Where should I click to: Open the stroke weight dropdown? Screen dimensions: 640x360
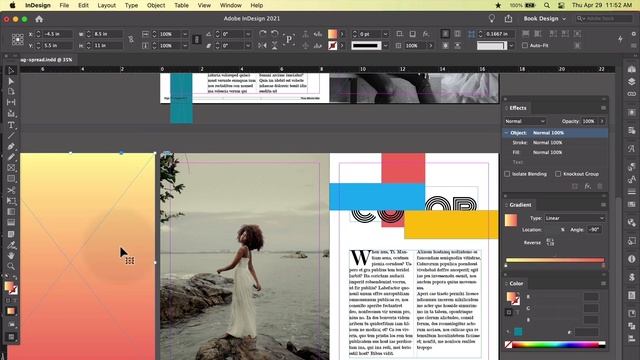coord(385,34)
